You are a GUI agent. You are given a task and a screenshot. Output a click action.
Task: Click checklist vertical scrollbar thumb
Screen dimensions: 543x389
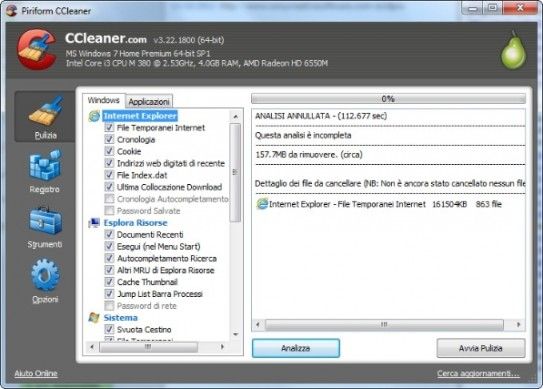coord(235,172)
